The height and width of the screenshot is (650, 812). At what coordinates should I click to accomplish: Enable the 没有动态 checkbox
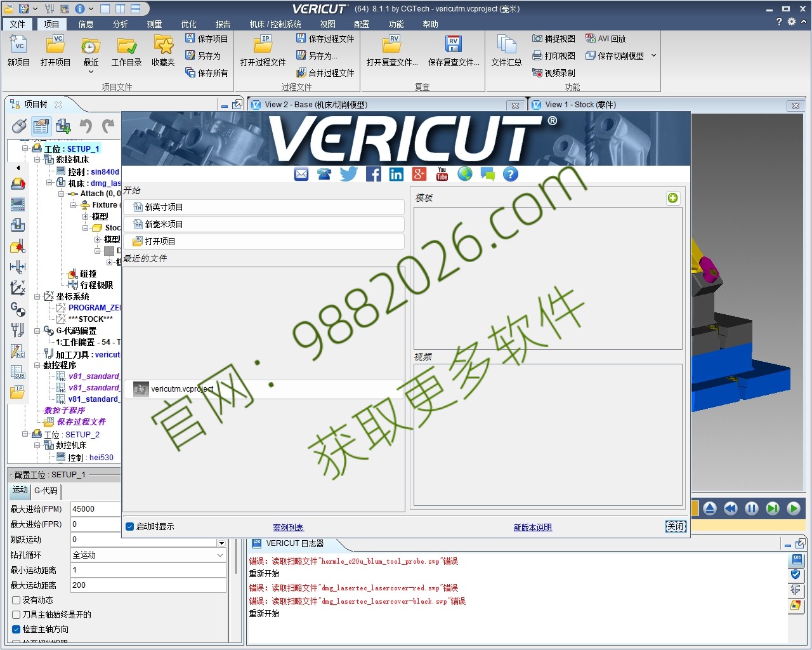pos(16,600)
